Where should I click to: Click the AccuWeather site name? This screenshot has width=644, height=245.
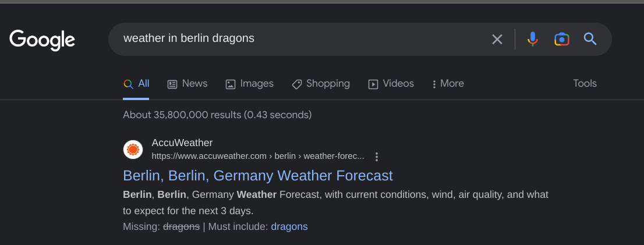(x=182, y=143)
